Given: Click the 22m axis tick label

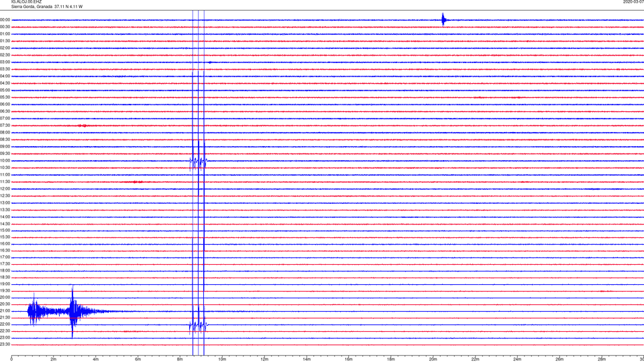Looking at the screenshot, I should coord(475,359).
